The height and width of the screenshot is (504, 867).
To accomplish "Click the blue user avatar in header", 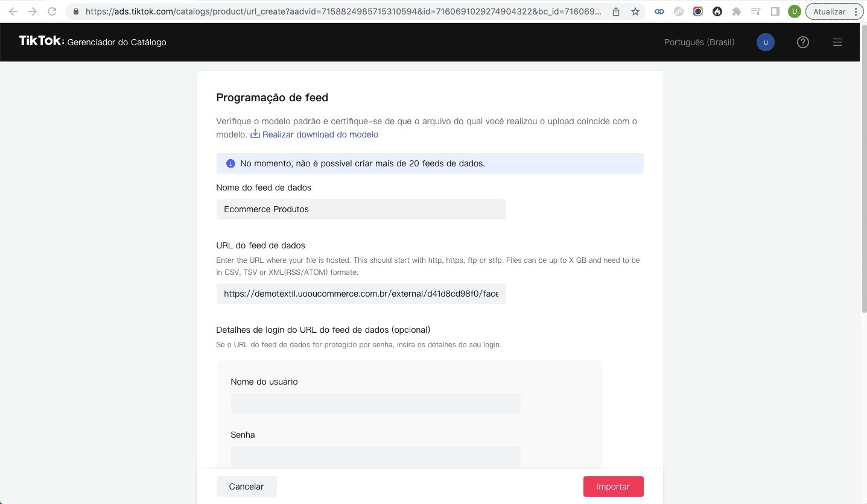I will pyautogui.click(x=766, y=42).
